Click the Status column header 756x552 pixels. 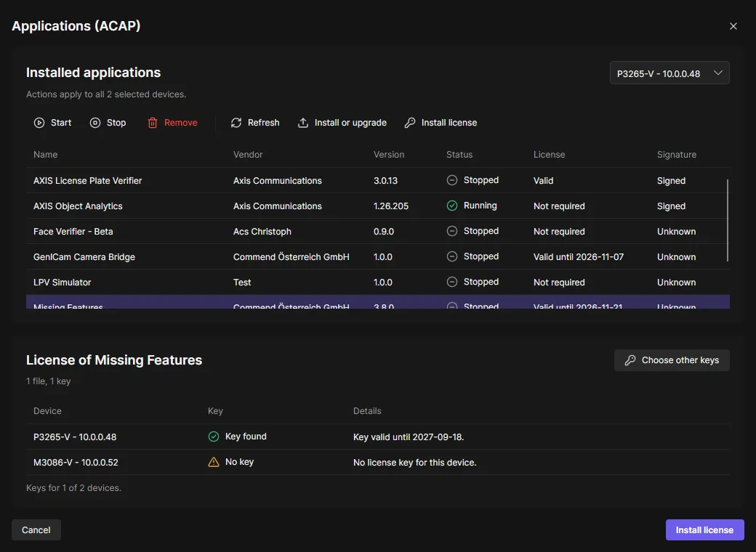coord(459,155)
